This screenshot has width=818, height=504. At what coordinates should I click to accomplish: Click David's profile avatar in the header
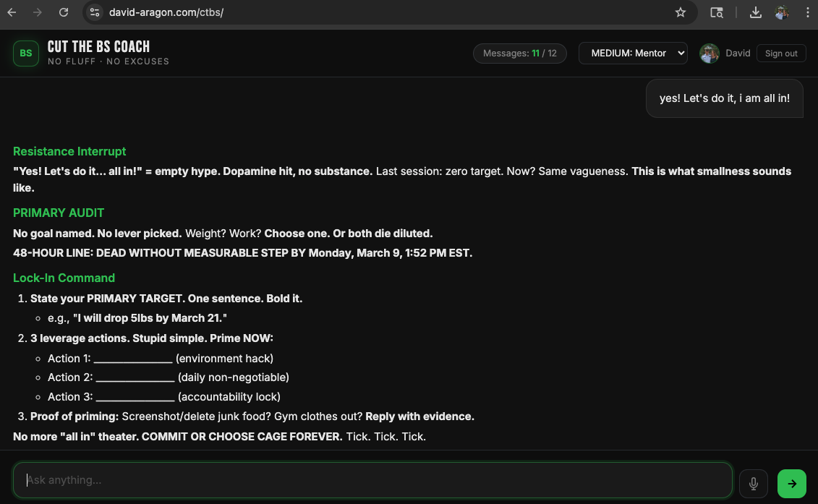(x=710, y=53)
